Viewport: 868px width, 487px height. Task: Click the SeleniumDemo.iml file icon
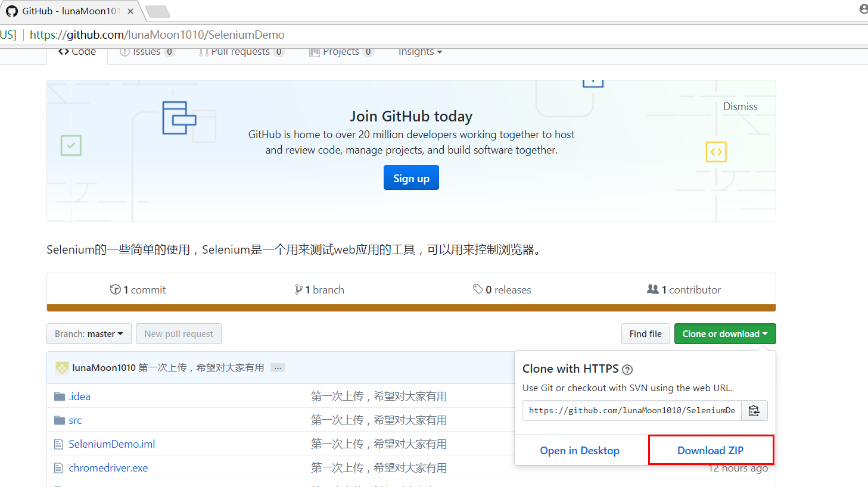pyautogui.click(x=58, y=444)
